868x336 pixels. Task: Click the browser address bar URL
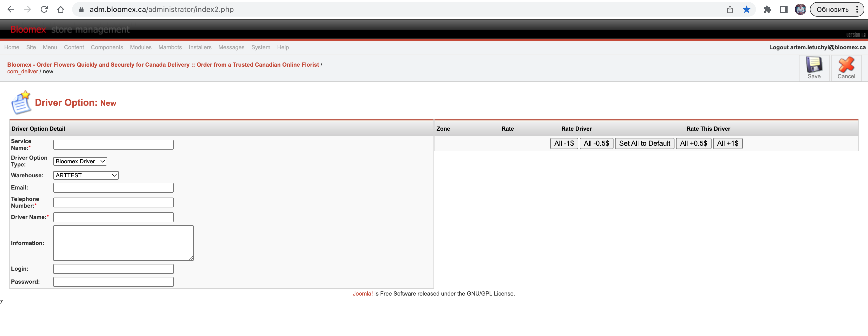click(x=161, y=9)
